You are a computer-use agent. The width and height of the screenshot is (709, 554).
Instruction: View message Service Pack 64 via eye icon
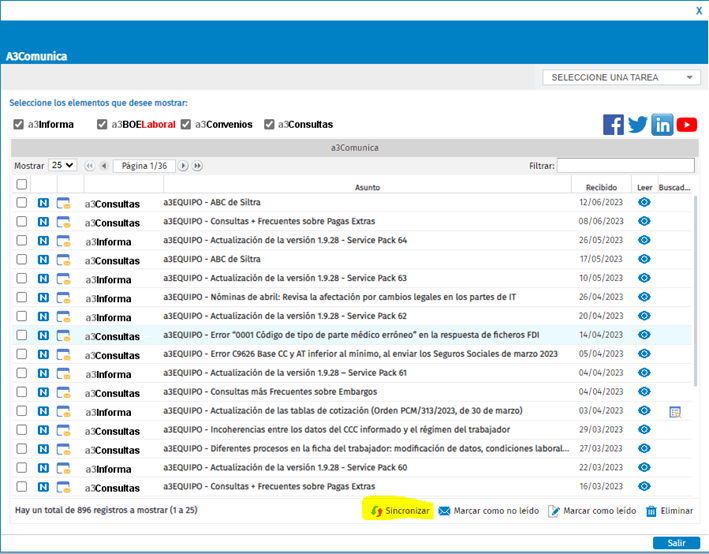click(644, 240)
